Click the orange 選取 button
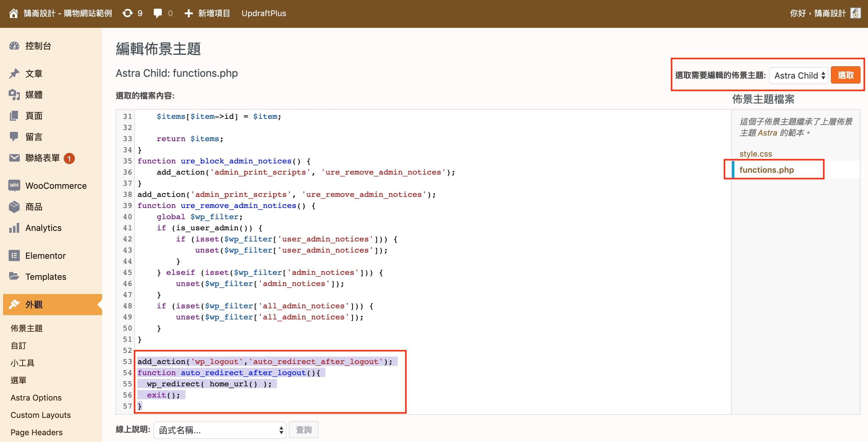Image resolution: width=868 pixels, height=442 pixels. pyautogui.click(x=845, y=75)
